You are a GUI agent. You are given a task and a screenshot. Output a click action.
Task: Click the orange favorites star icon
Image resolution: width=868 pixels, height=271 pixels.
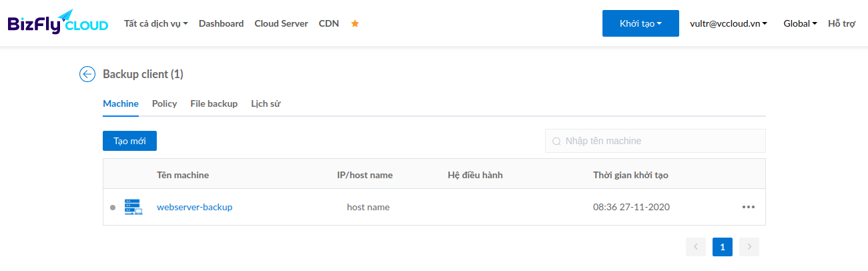(x=355, y=23)
